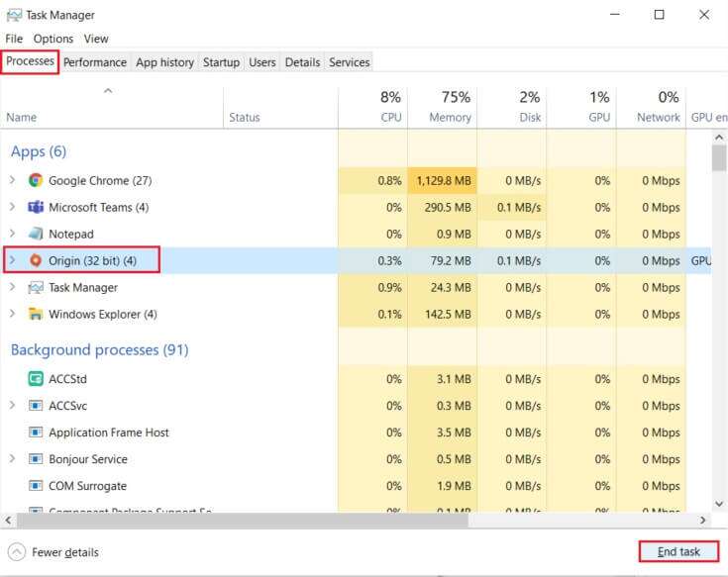Open the Options menu

click(x=53, y=39)
